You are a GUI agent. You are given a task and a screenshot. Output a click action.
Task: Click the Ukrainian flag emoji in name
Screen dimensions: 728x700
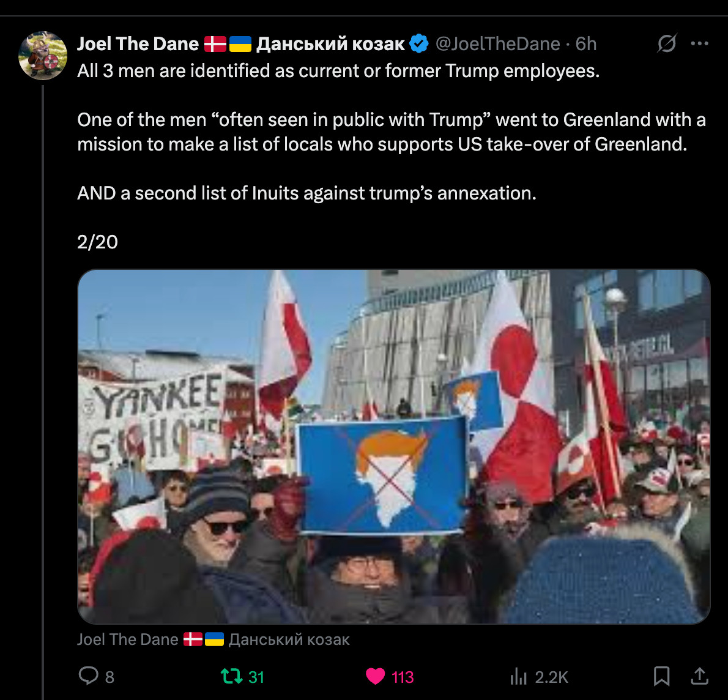click(x=240, y=44)
